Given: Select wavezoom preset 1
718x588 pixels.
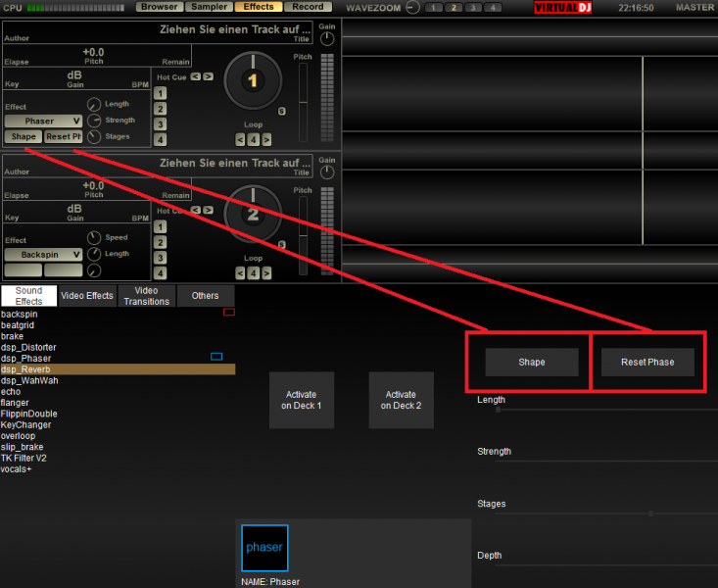Looking at the screenshot, I should (x=433, y=7).
